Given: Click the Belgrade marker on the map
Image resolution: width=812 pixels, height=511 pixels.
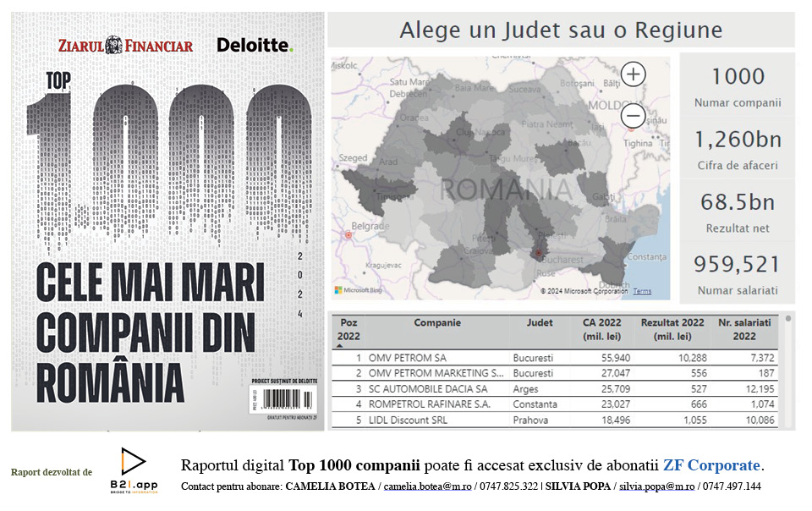Looking at the screenshot, I should (x=348, y=235).
